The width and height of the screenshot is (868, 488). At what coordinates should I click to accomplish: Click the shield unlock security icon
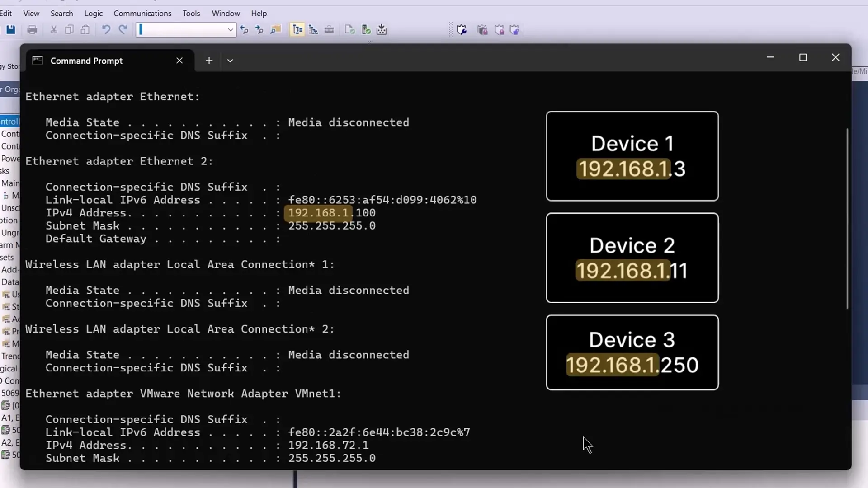point(514,30)
